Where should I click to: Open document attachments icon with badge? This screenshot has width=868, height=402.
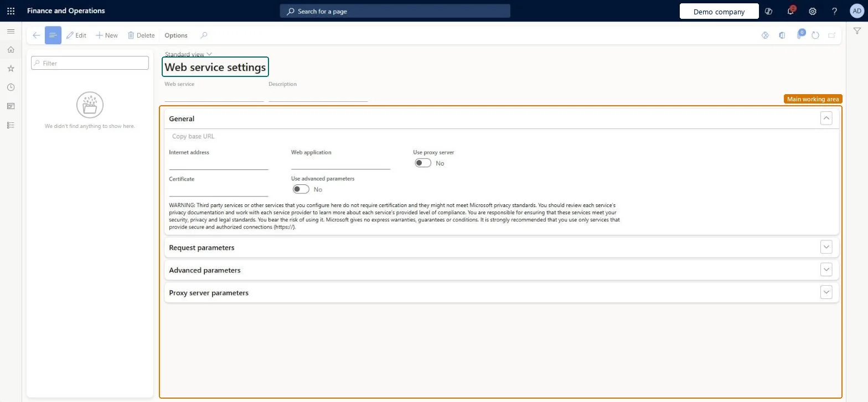pyautogui.click(x=800, y=35)
